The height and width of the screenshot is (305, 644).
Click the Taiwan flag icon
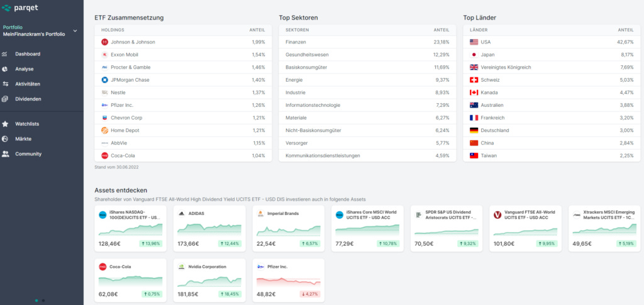pyautogui.click(x=474, y=155)
